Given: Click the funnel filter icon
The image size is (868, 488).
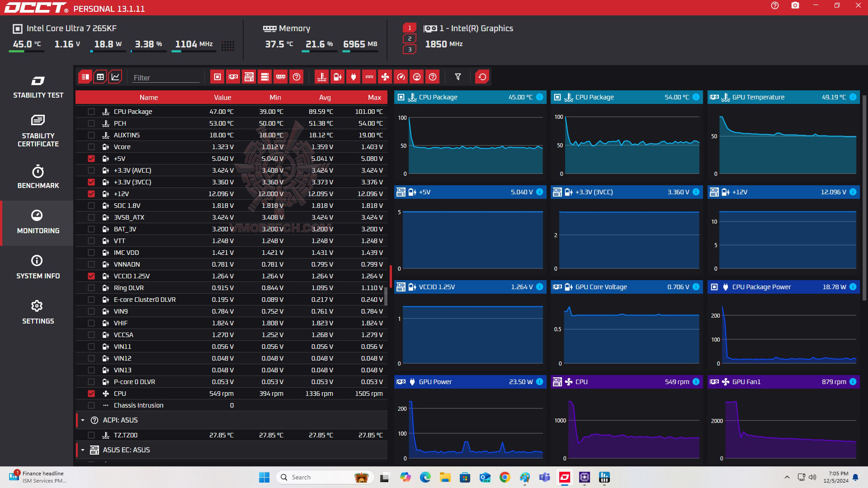Looking at the screenshot, I should click(x=458, y=77).
